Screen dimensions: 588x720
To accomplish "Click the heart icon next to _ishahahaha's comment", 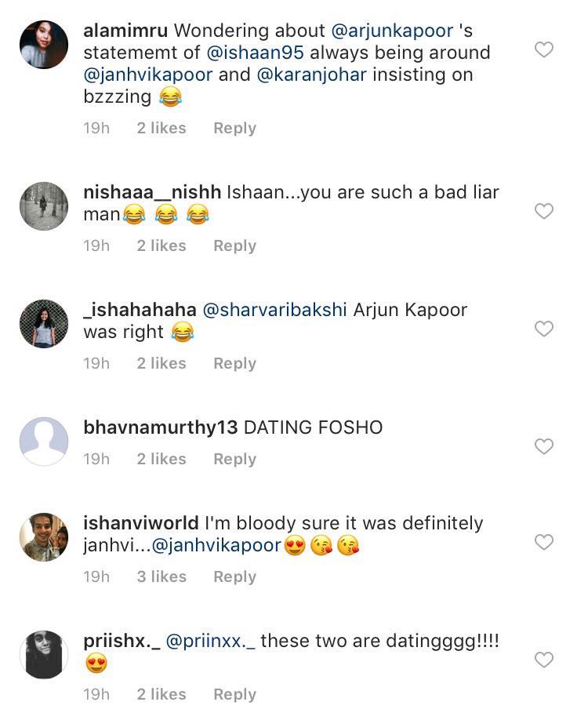I will pyautogui.click(x=544, y=329).
